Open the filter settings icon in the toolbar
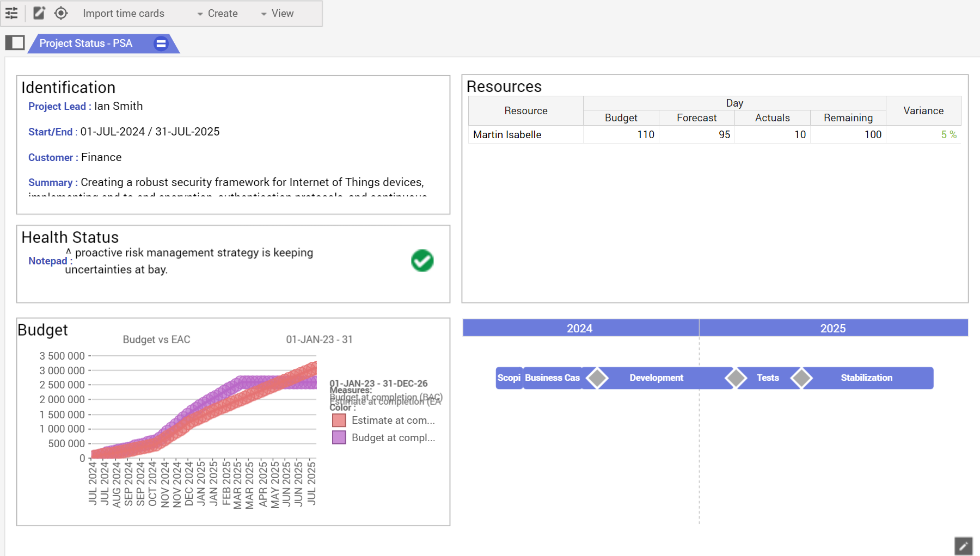980x556 pixels. tap(11, 13)
